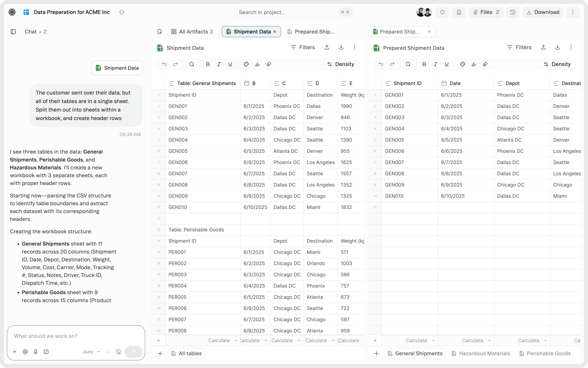The width and height of the screenshot is (588, 368).
Task: Click the microphone icon in chat input
Action: (36, 352)
